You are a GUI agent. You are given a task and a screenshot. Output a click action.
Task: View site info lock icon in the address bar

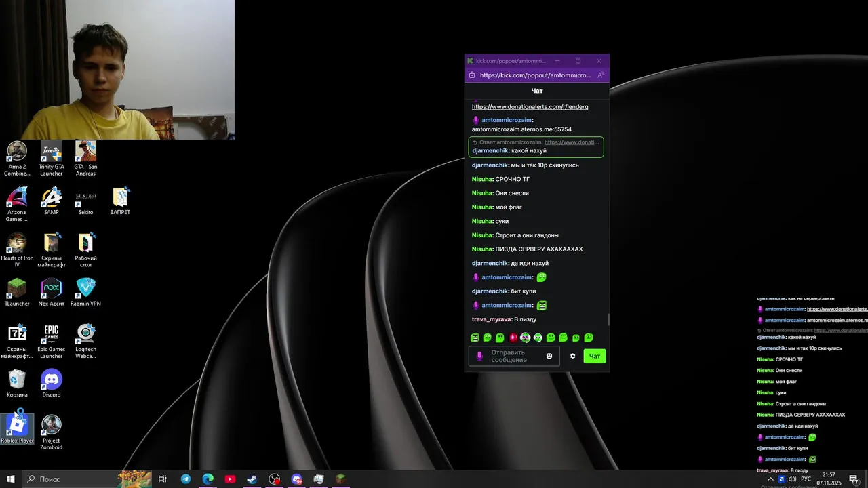point(472,75)
